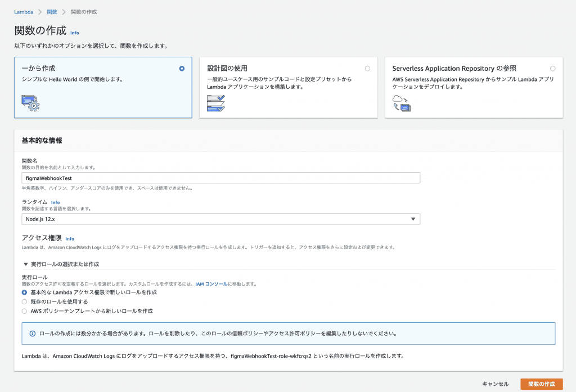Open Info link beside アクセス権限 heading

[x=70, y=239]
